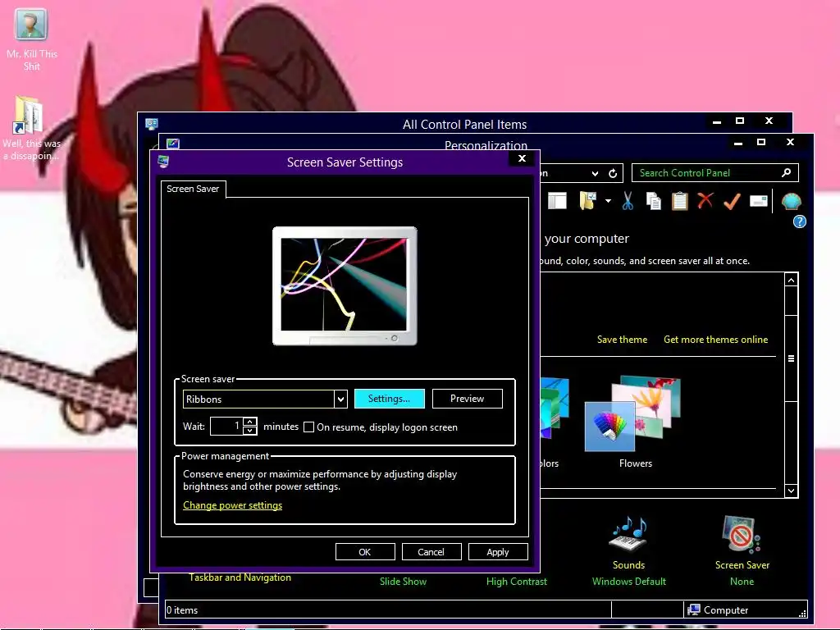Click the Computer icon in status bar
The width and height of the screenshot is (840, 630).
coord(694,609)
